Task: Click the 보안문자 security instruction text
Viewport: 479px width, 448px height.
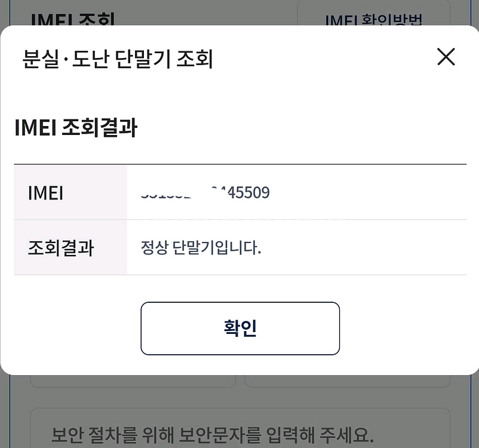Action: [x=213, y=432]
